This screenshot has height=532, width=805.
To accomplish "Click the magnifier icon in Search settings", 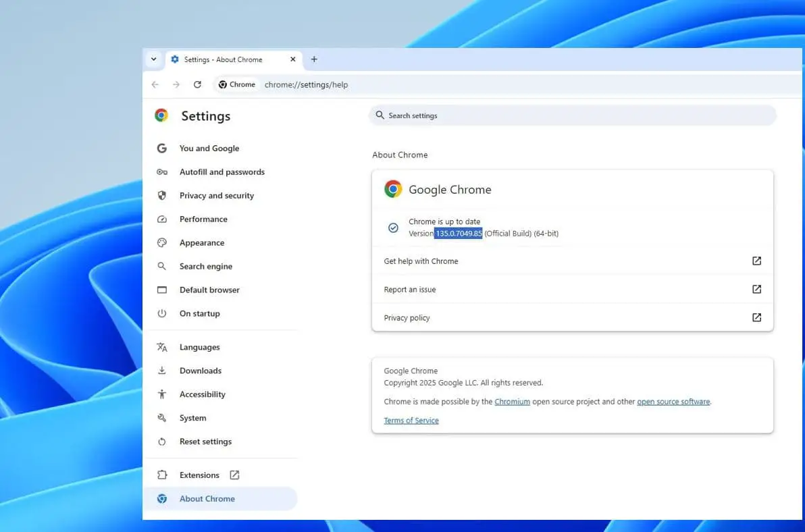I will point(380,115).
